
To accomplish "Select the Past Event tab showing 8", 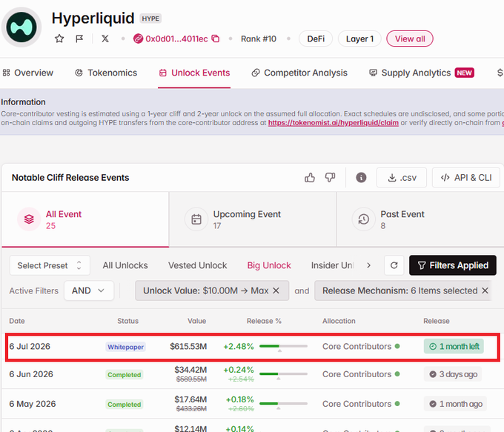I will [420, 219].
